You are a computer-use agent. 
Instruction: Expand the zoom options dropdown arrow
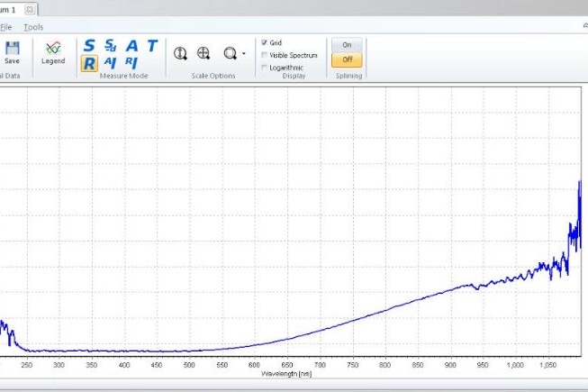point(243,54)
